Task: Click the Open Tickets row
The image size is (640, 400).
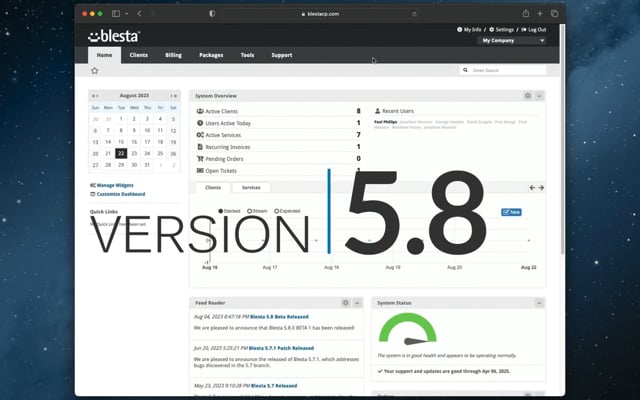Action: click(x=279, y=171)
